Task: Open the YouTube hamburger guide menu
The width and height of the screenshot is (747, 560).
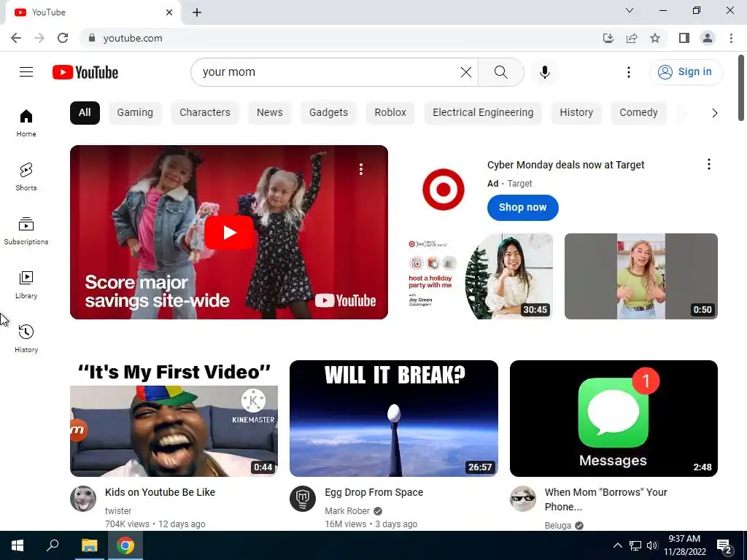Action: [26, 72]
